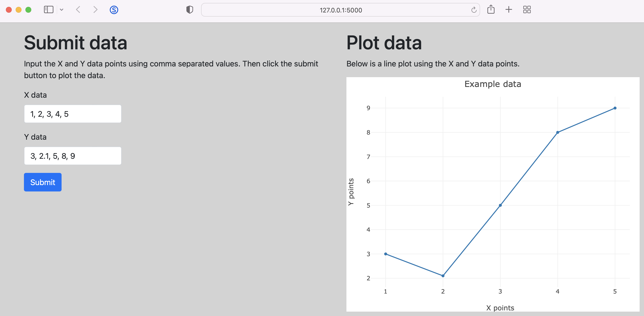The height and width of the screenshot is (316, 644).
Task: Click the 'Y data' field label
Action: tap(35, 137)
